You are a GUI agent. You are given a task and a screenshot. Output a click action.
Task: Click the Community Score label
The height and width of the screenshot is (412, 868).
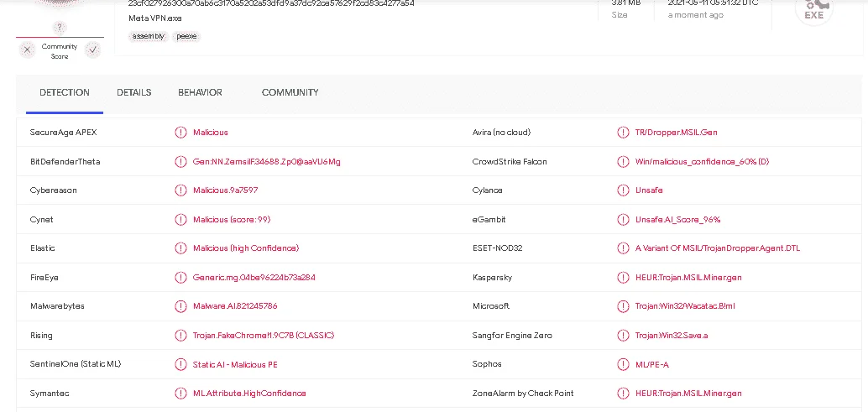tap(60, 51)
